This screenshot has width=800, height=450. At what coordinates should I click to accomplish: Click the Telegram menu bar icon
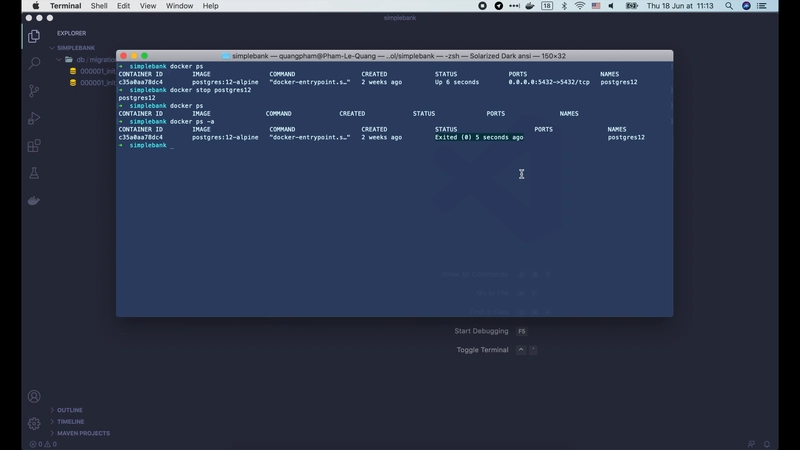pyautogui.click(x=498, y=6)
